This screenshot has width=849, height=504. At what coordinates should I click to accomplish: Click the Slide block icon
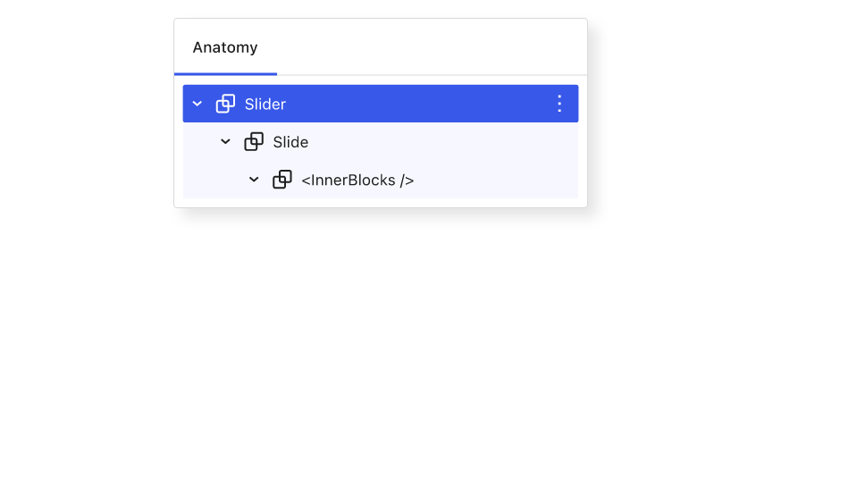254,141
